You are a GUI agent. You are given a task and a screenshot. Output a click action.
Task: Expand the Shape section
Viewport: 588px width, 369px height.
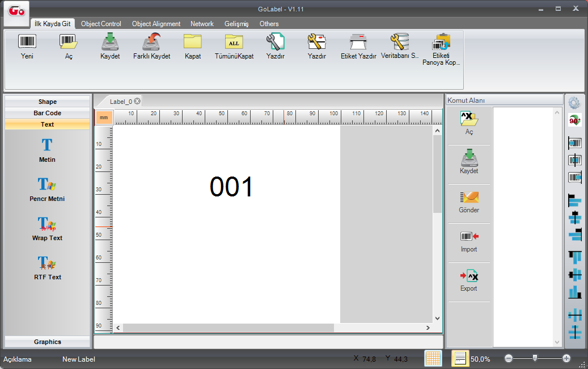click(x=48, y=102)
